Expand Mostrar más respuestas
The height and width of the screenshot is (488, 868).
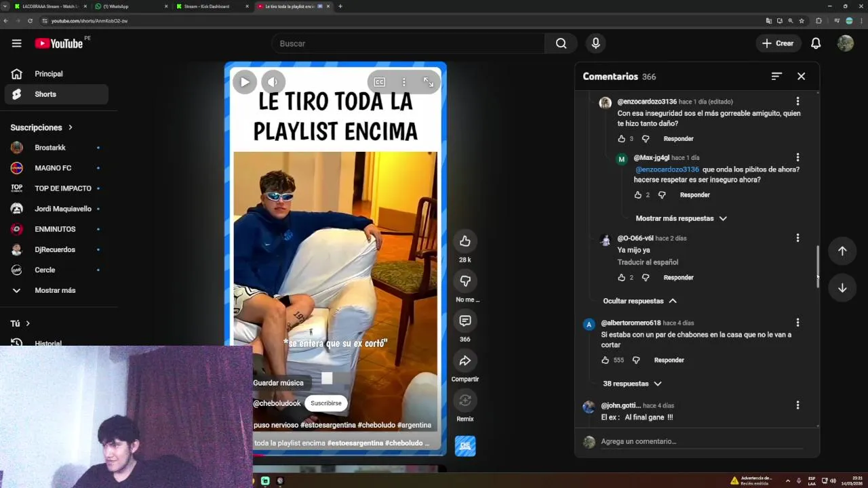tap(681, 218)
